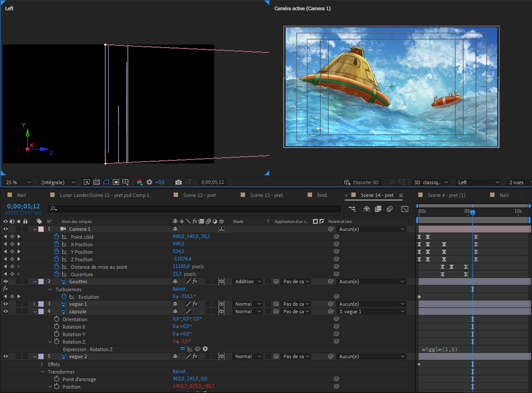Hide the vague 1 layer
Screen dimensions: 532x393
6,304
